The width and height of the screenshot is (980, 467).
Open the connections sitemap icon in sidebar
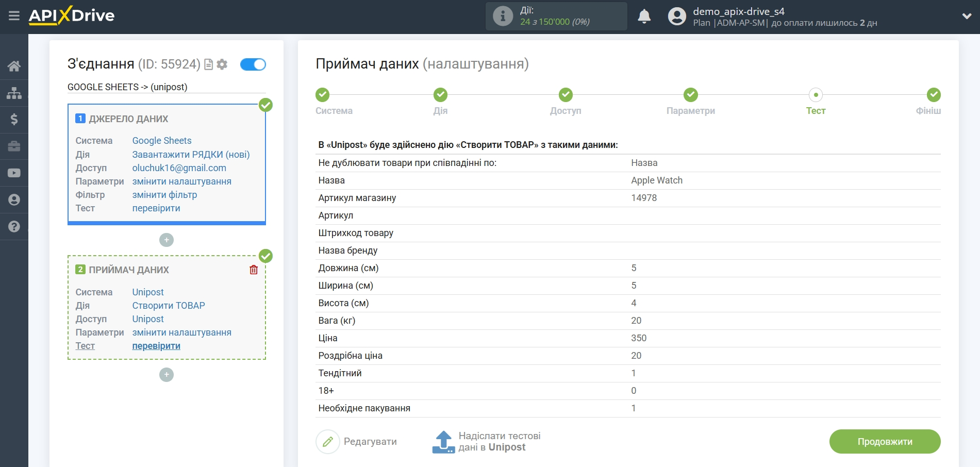[x=14, y=93]
